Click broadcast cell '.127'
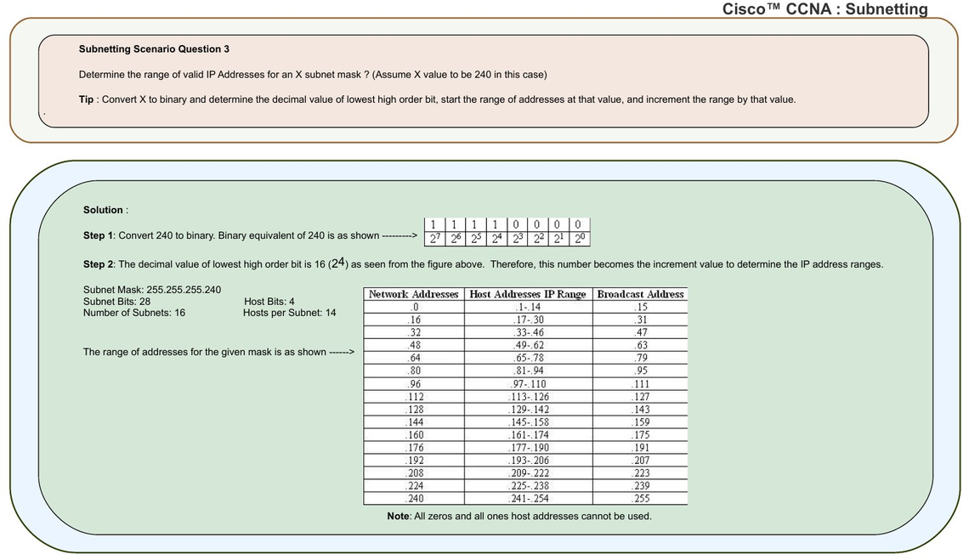Image resolution: width=969 pixels, height=560 pixels. (640, 397)
